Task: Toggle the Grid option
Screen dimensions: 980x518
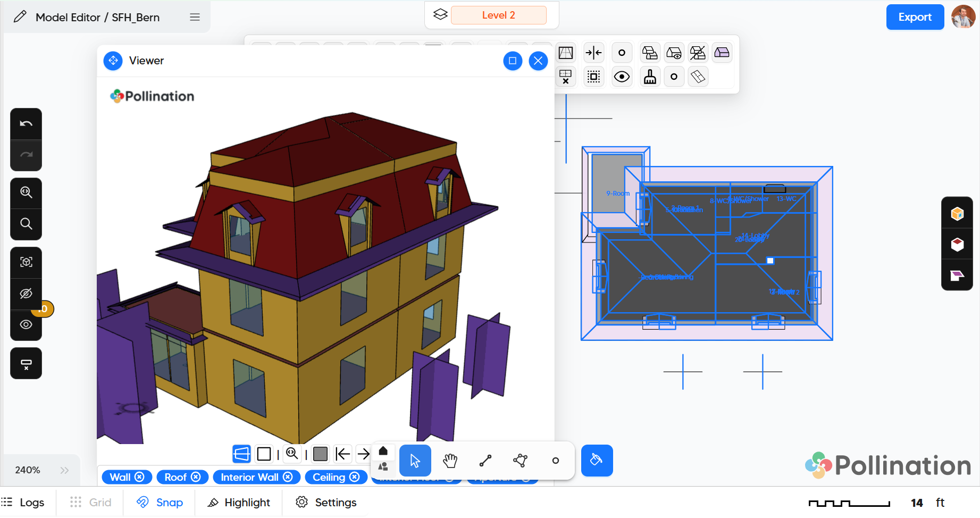Action: click(90, 503)
